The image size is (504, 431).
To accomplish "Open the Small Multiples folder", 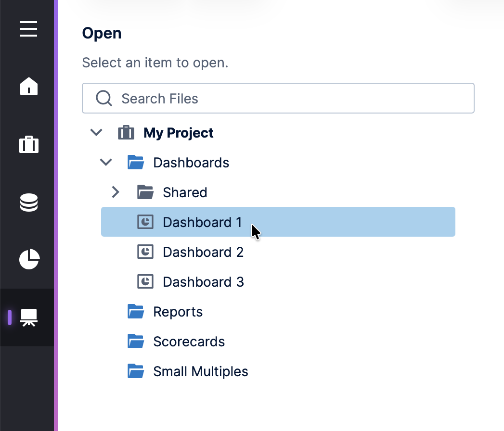I will pos(200,371).
